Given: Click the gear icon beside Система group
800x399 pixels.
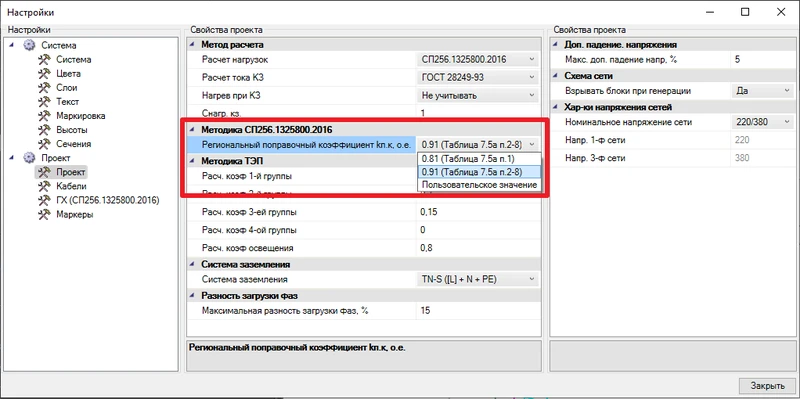Looking at the screenshot, I should pyautogui.click(x=29, y=45).
